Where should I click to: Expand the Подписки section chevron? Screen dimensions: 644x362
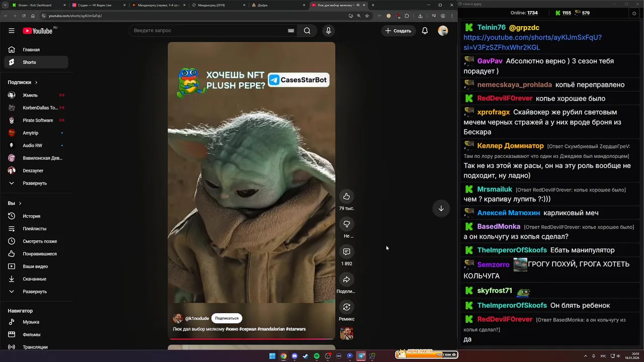coord(36,82)
